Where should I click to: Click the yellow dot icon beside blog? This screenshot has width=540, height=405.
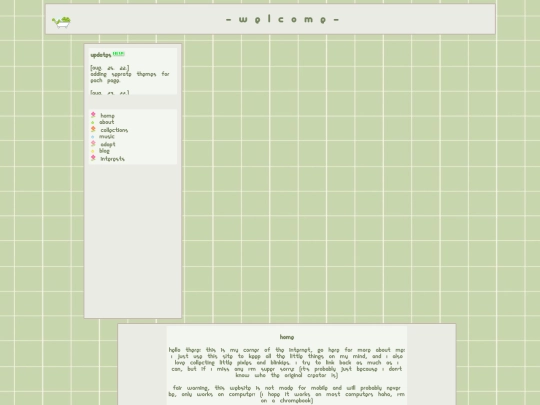point(93,151)
